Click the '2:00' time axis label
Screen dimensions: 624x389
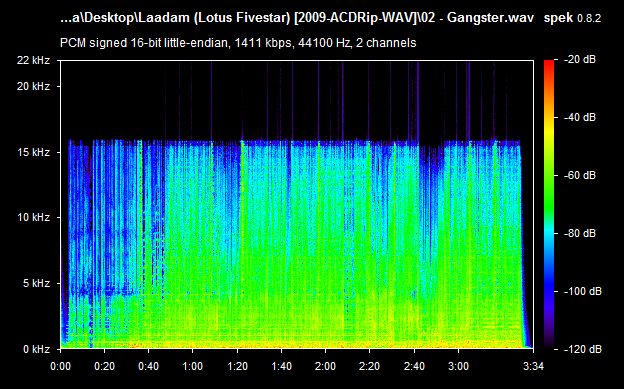click(x=326, y=366)
